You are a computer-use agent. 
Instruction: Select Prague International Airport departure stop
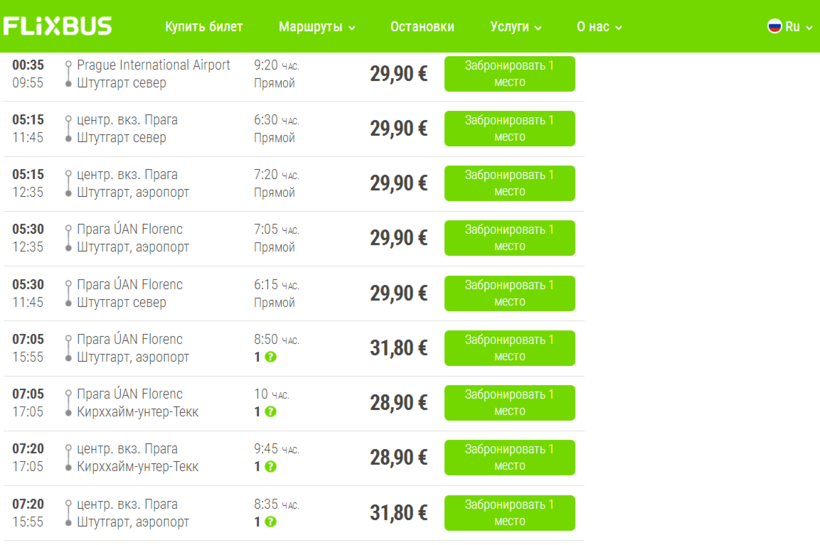[153, 65]
